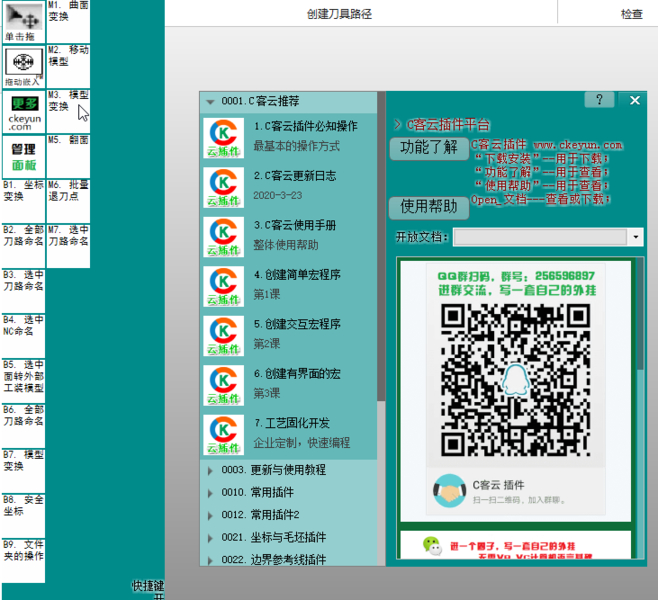
Task: Select the 3.C客云使用手册 list title
Action: 295,225
